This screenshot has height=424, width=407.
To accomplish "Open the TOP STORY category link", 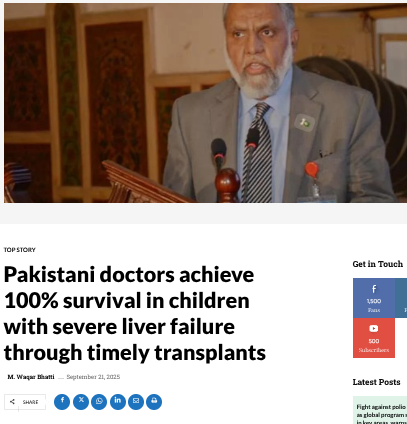I will point(20,250).
